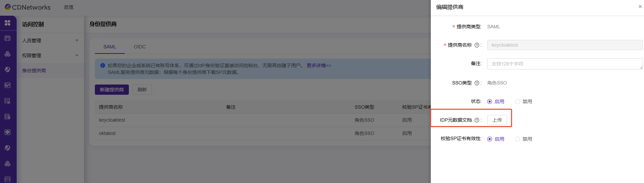Viewport: 644px width, 183px height.
Task: Click help icon next to IDP元数据文档
Action: (x=477, y=120)
